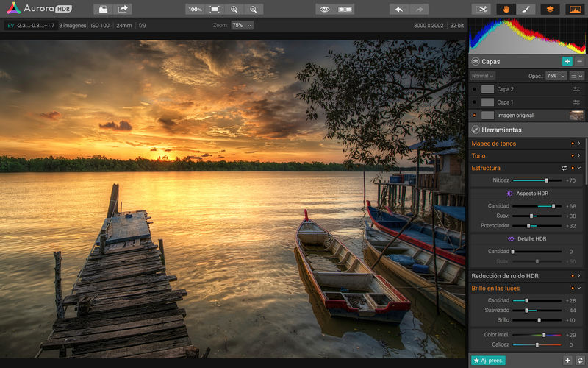588x368 pixels.
Task: Toggle the quick preview eye icon
Action: (x=325, y=9)
